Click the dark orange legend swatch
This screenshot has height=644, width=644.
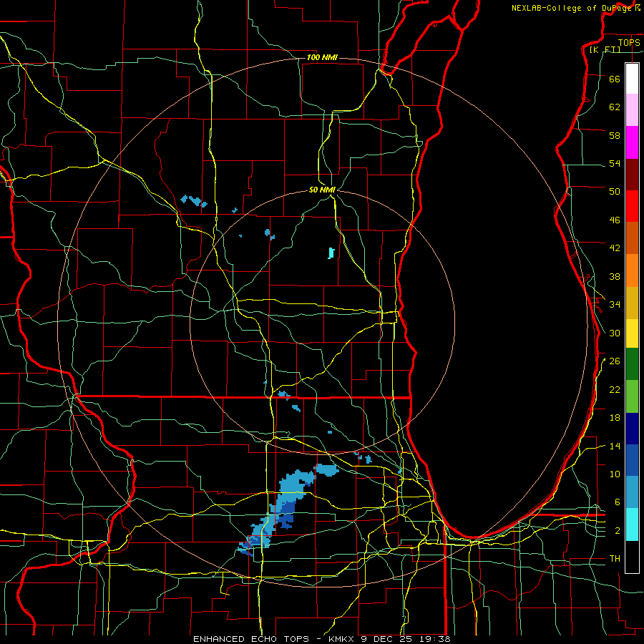(x=632, y=238)
